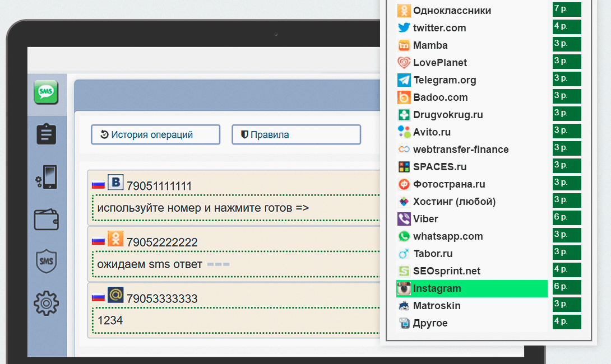Click the Instagram camera icon

pos(404,288)
